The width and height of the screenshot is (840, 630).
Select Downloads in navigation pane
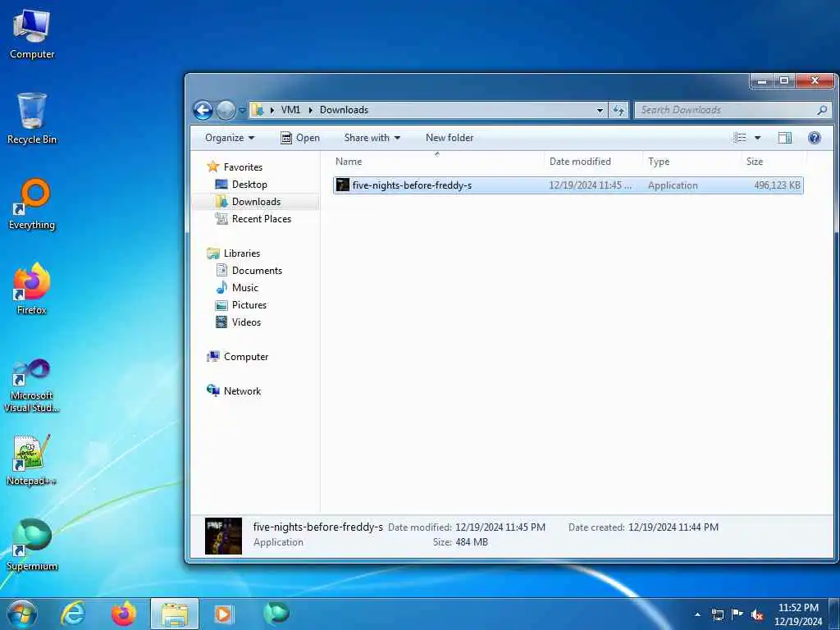[256, 202]
